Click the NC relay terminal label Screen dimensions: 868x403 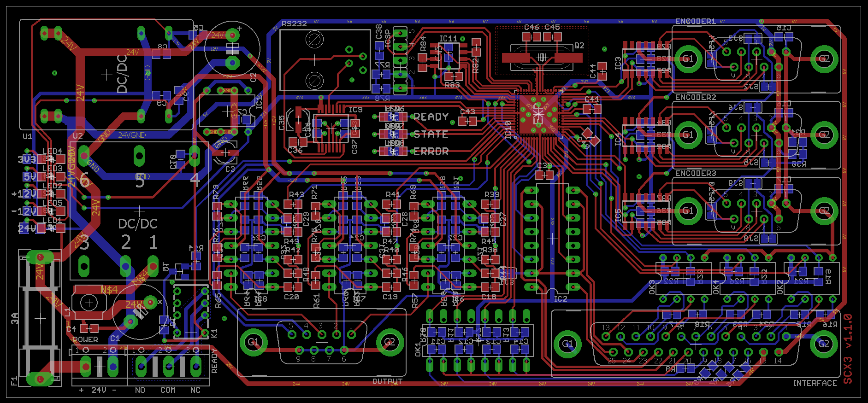tap(195, 390)
